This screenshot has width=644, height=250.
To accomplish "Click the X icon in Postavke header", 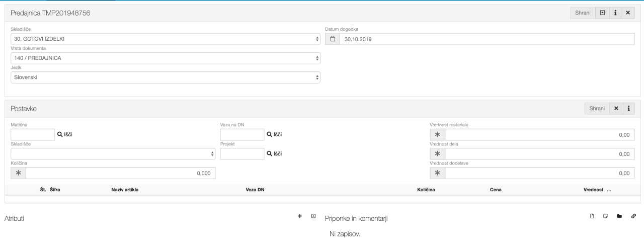I will [x=616, y=108].
